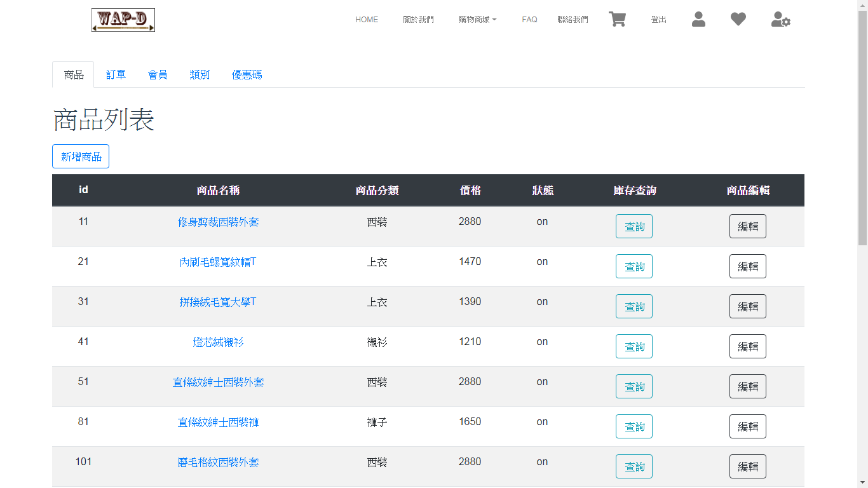Click 查詢 for product id 81
868x488 pixels.
pos(634,426)
